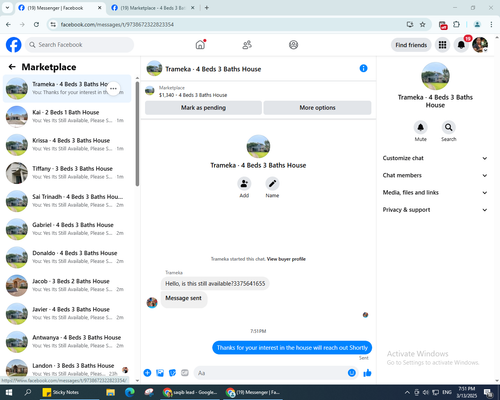Image resolution: width=500 pixels, height=400 pixels.
Task: Open Antwanya 4 Beds 3 Baths conversation
Action: (x=67, y=342)
